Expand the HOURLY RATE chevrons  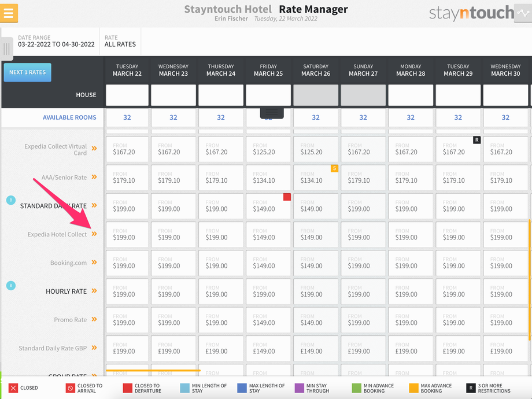pyautogui.click(x=94, y=291)
